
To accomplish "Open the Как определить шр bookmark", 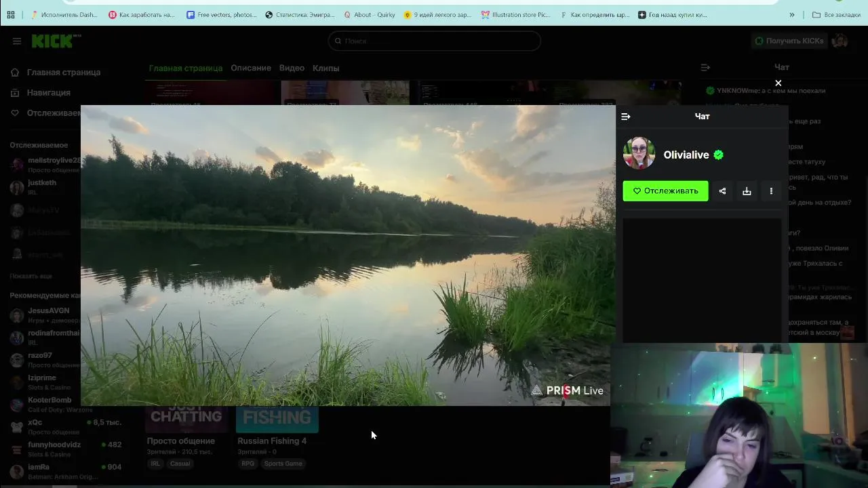I will (x=595, y=14).
